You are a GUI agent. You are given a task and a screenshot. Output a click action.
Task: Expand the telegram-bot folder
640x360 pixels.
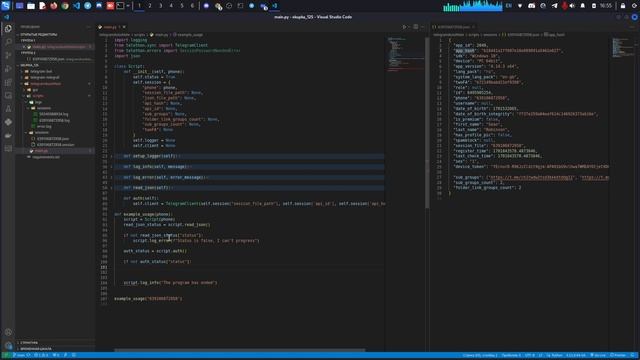pyautogui.click(x=41, y=71)
